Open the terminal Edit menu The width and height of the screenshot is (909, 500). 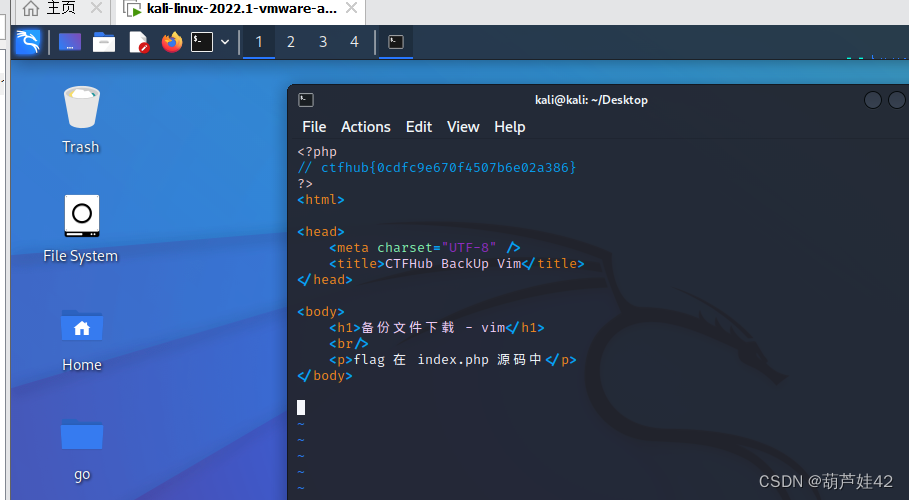[x=419, y=126]
